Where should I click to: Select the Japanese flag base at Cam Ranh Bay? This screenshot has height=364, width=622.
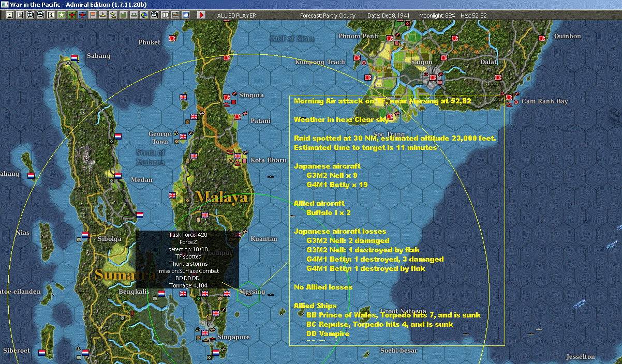pyautogui.click(x=509, y=97)
